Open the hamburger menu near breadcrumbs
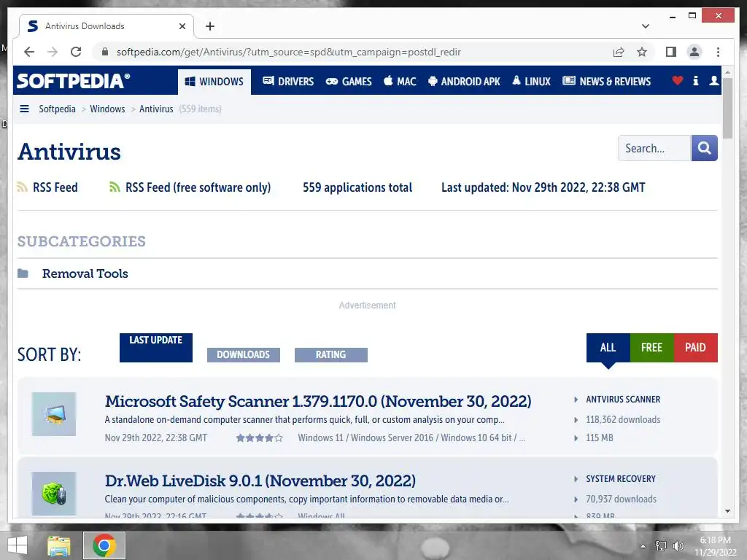The image size is (747, 560). point(24,109)
